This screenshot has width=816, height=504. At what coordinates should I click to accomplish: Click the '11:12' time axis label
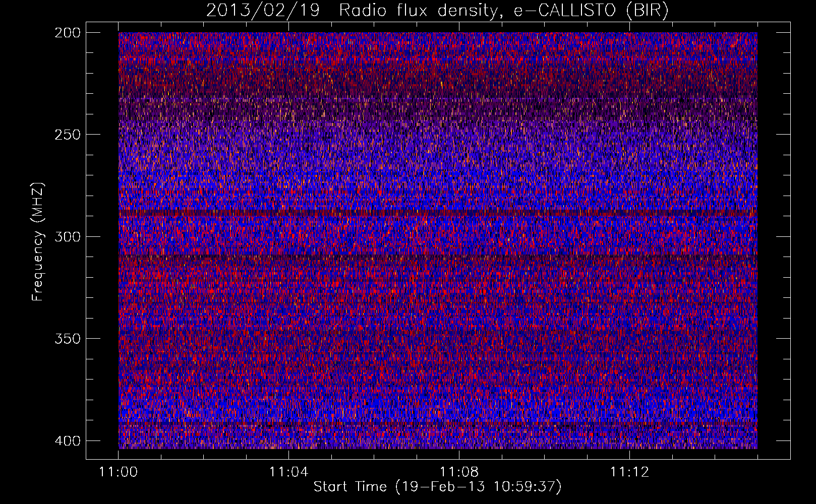(x=629, y=472)
